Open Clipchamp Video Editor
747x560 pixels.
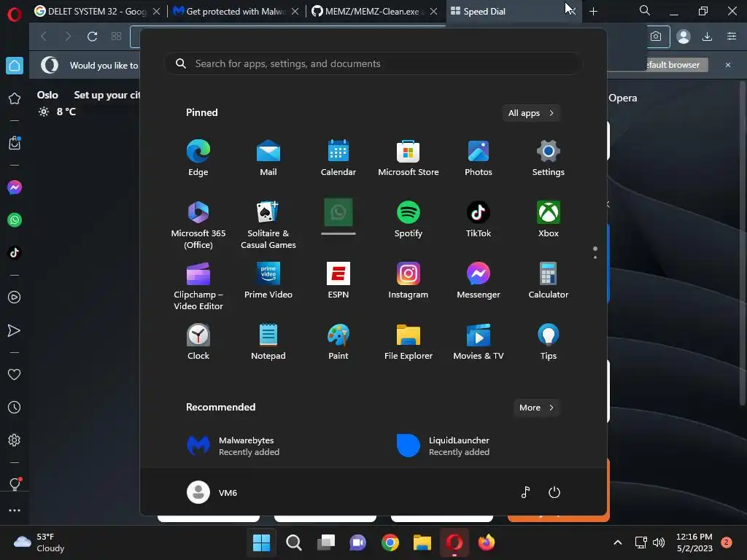click(x=198, y=286)
